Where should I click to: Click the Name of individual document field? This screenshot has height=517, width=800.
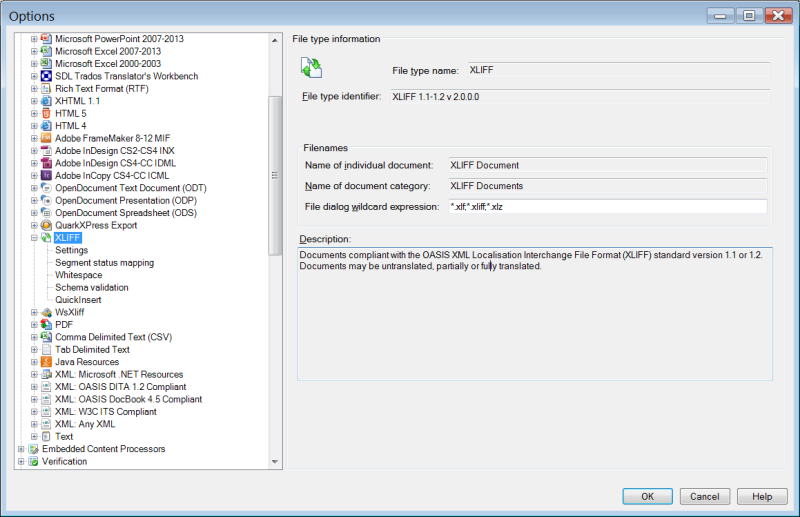pyautogui.click(x=608, y=165)
